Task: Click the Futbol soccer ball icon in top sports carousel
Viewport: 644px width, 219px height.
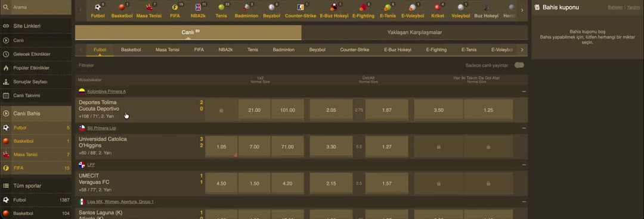Action: [97, 7]
